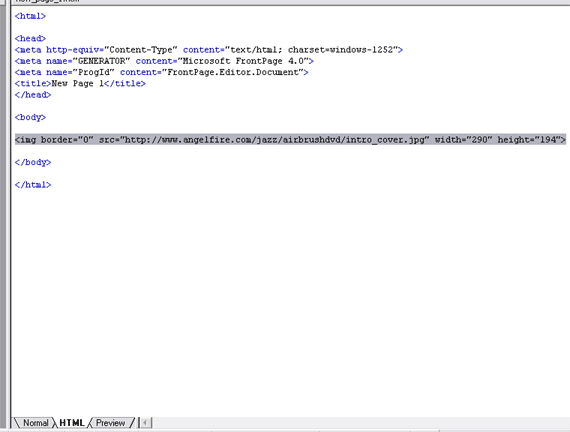Click the opening <head> tag

(30, 39)
